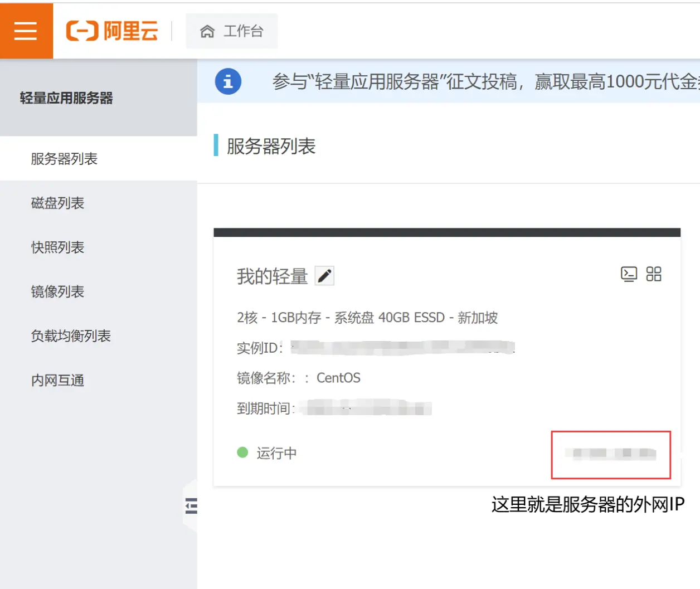Open 负载均衡列表 in the sidebar
The height and width of the screenshot is (589, 700).
(x=99, y=336)
